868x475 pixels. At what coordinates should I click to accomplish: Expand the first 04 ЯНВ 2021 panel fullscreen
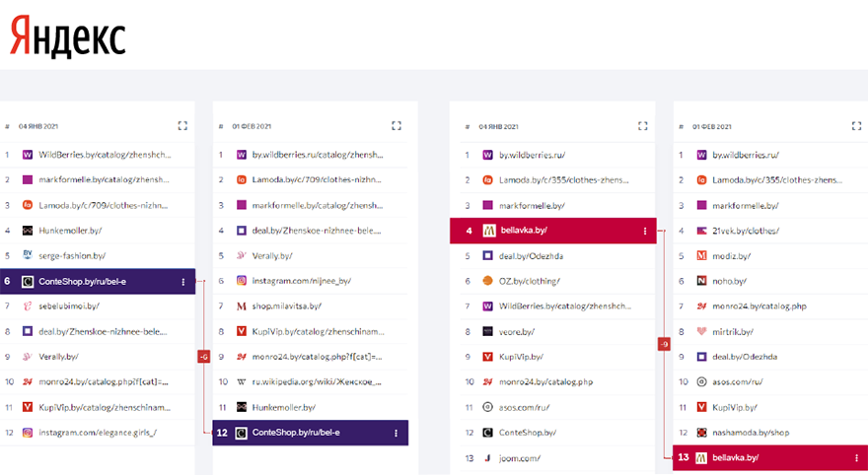click(182, 126)
